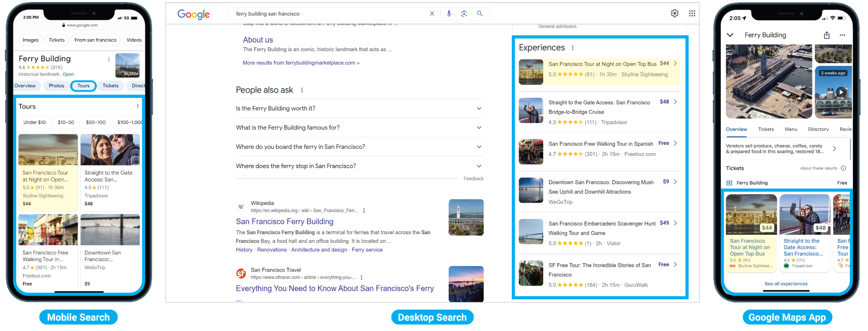Image resolution: width=868 pixels, height=331 pixels.
Task: Open Architecture and design sublink
Action: tap(319, 250)
